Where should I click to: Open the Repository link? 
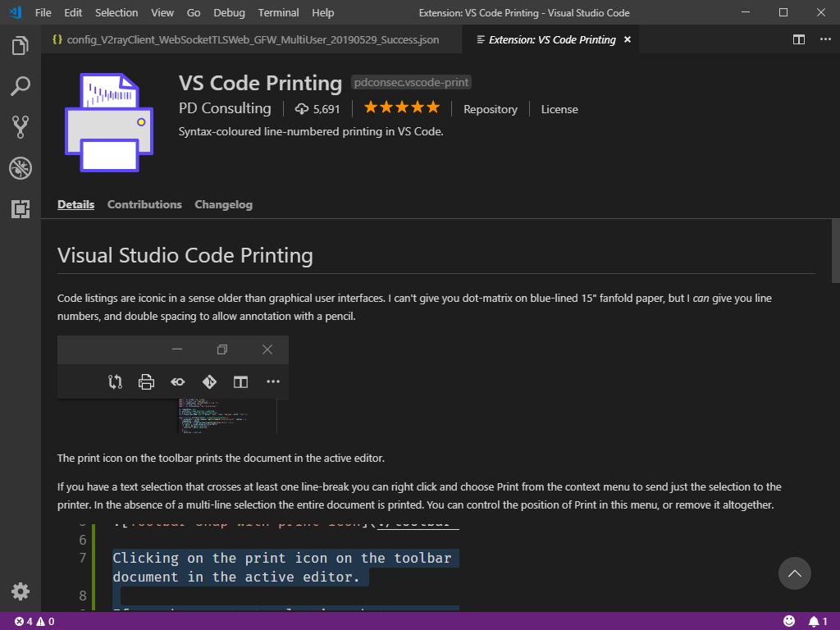(x=491, y=109)
